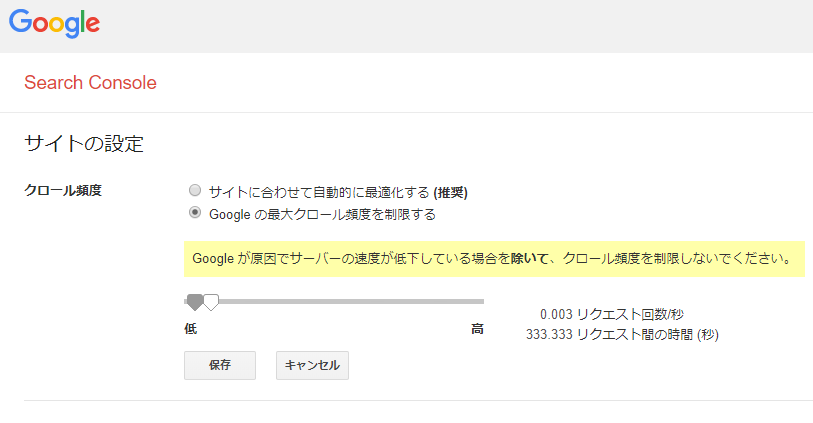Click the 0.003 リクエスト回数/秒 readout
Screen dimensions: 813x423
point(612,314)
